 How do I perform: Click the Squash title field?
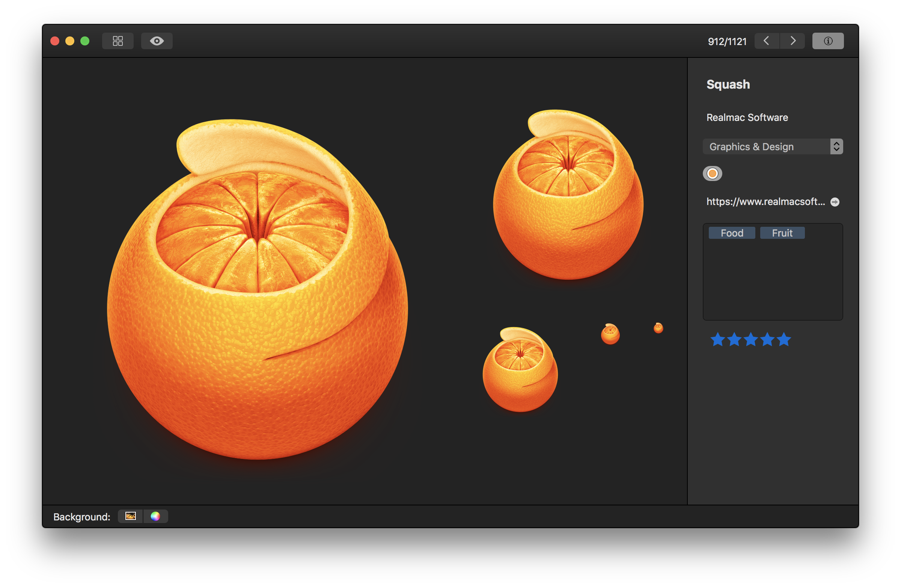click(x=728, y=84)
